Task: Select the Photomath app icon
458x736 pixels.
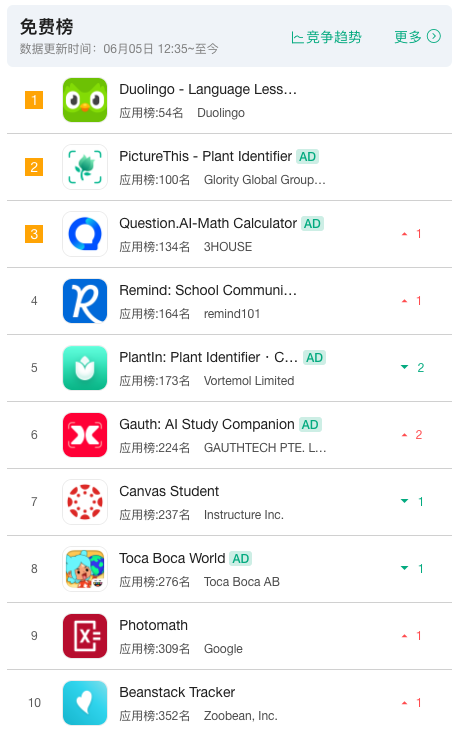Action: [x=85, y=636]
